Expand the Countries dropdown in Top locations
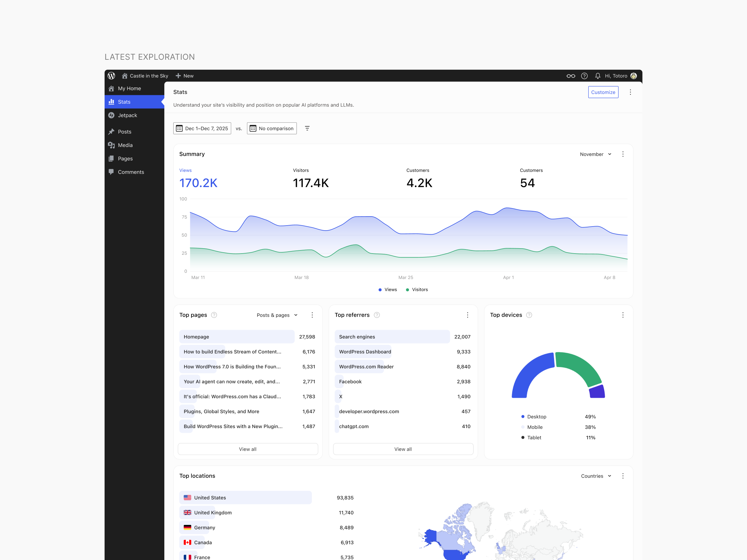Screen dimensions: 747x560 tap(596, 476)
